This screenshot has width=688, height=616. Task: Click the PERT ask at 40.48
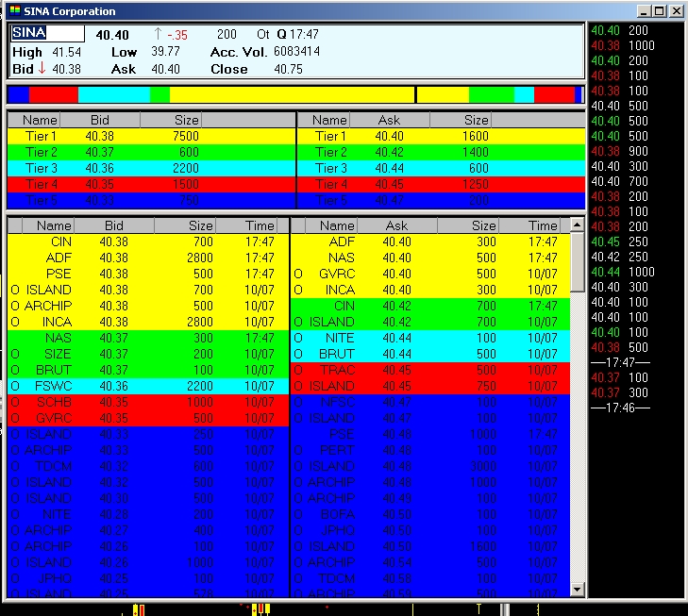pos(430,450)
